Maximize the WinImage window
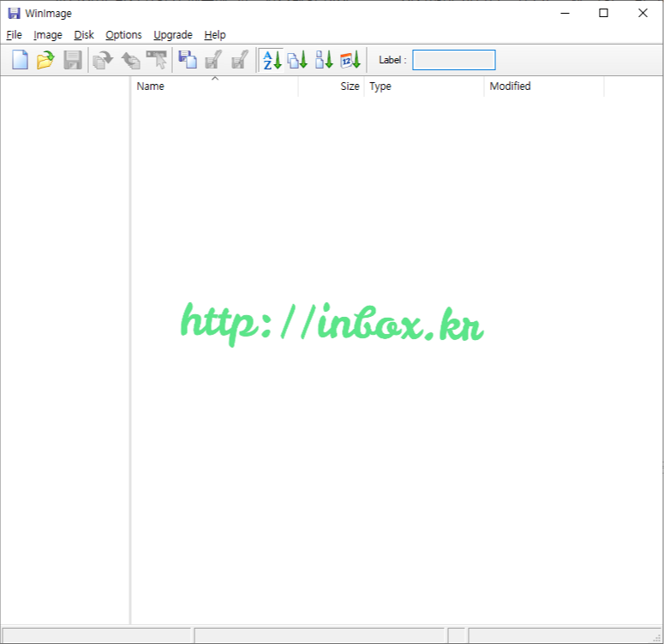This screenshot has height=644, width=664. click(603, 13)
